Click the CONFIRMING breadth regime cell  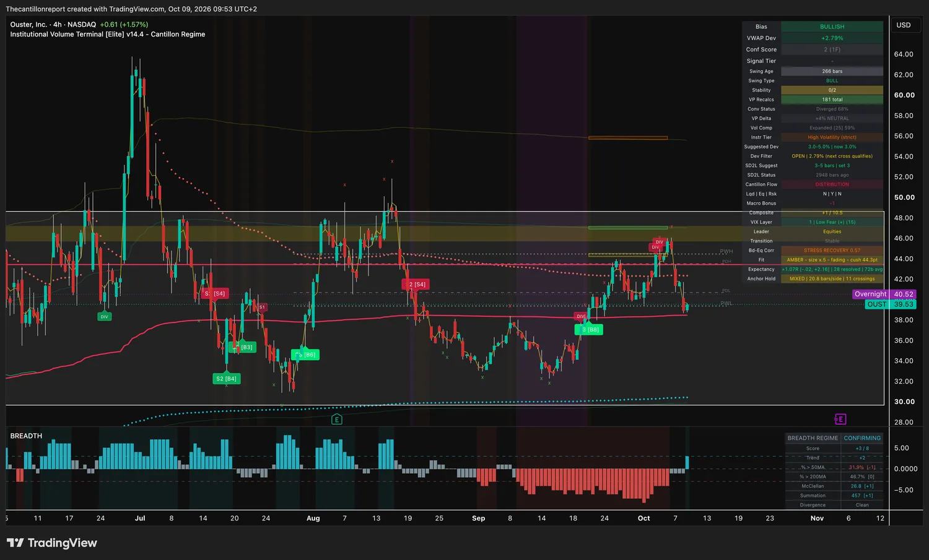pos(862,438)
